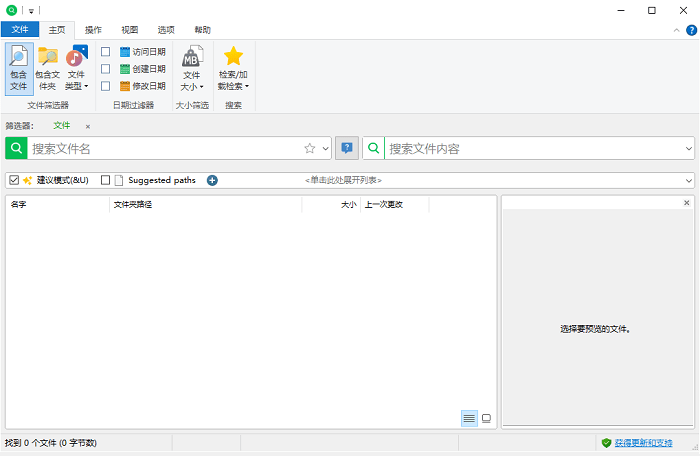The width and height of the screenshot is (700, 456).
Task: Open the 操作 ribbon tab
Action: [93, 30]
